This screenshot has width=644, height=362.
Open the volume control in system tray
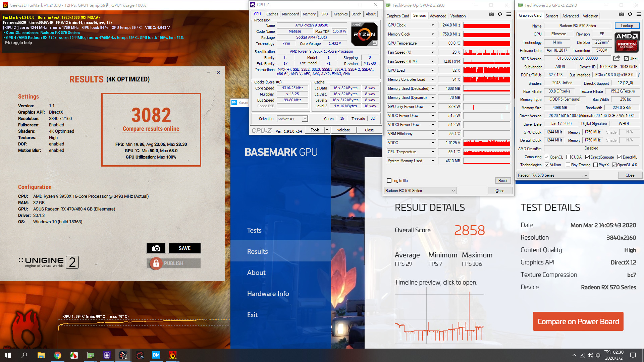(x=590, y=355)
